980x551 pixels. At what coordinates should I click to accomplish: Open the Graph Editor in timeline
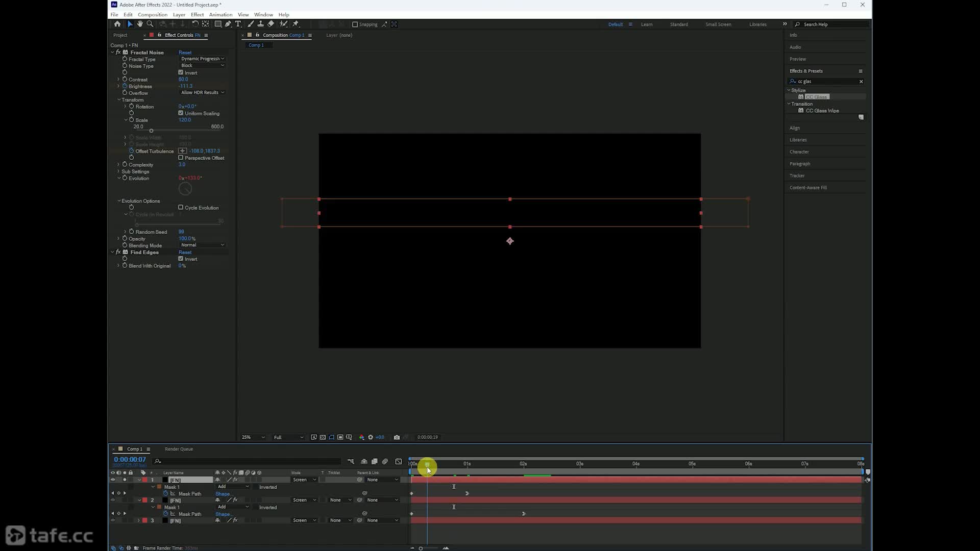click(x=399, y=462)
